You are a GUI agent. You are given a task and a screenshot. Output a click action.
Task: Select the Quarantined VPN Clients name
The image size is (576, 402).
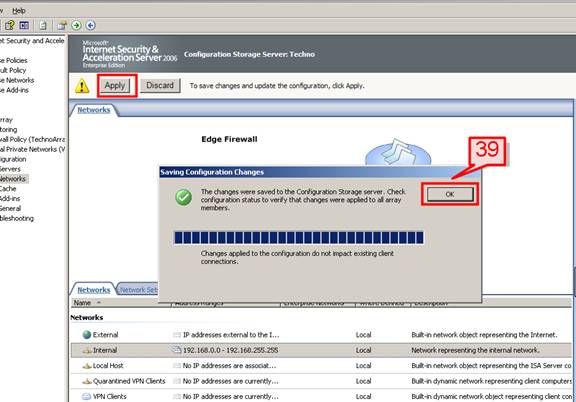(129, 381)
